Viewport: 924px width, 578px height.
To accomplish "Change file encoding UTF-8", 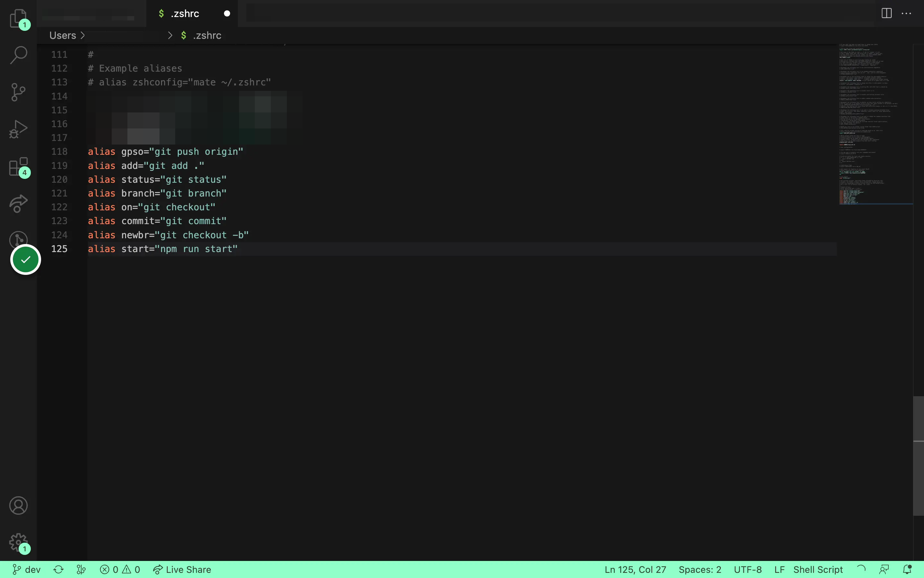I will pyautogui.click(x=747, y=570).
